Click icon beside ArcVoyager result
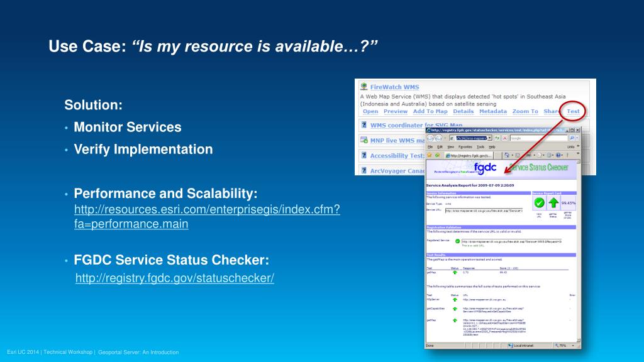The image size is (644, 362). coord(364,170)
